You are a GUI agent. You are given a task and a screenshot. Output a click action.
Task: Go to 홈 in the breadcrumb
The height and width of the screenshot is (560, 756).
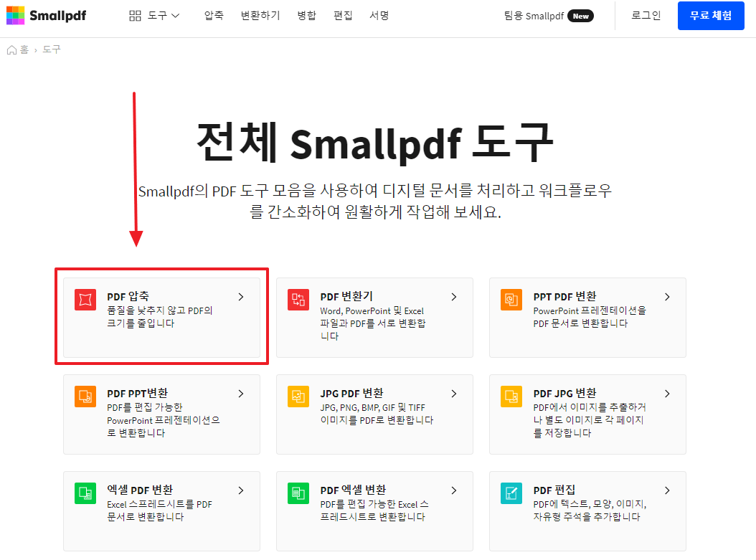24,49
